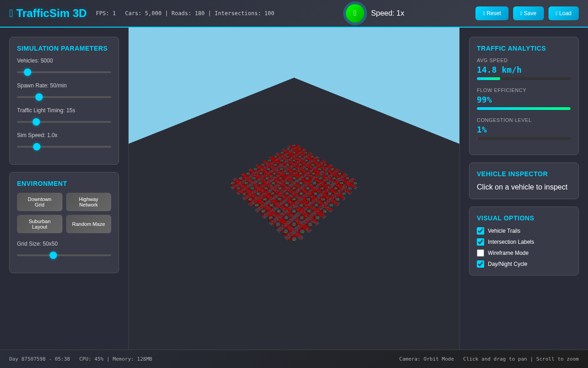The image size is (588, 368).
Task: Click the Sim Speed slider handle
Action: pos(36,146)
